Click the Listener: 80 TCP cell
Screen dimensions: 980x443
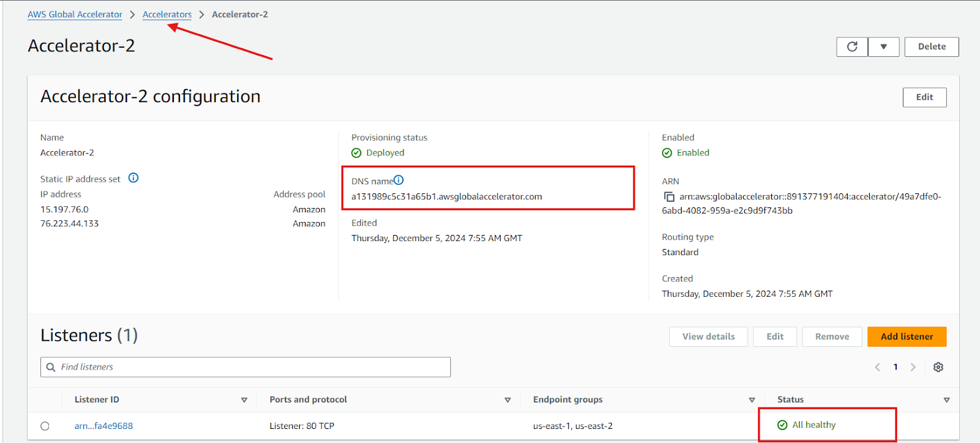[302, 426]
